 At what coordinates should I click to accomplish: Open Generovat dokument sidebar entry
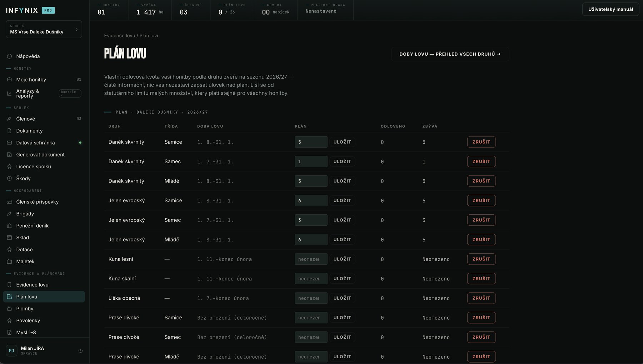pyautogui.click(x=44, y=155)
